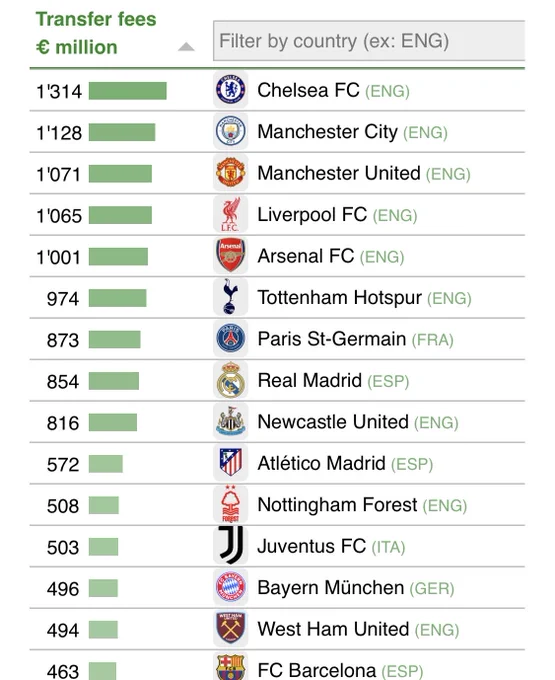Click the Bayern München badge
This screenshot has width=555, height=680.
pyautogui.click(x=231, y=587)
